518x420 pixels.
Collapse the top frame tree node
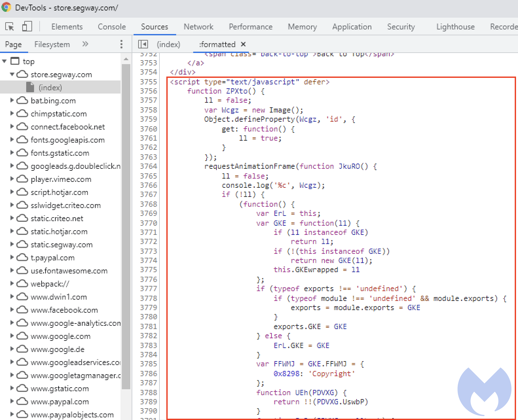4,61
